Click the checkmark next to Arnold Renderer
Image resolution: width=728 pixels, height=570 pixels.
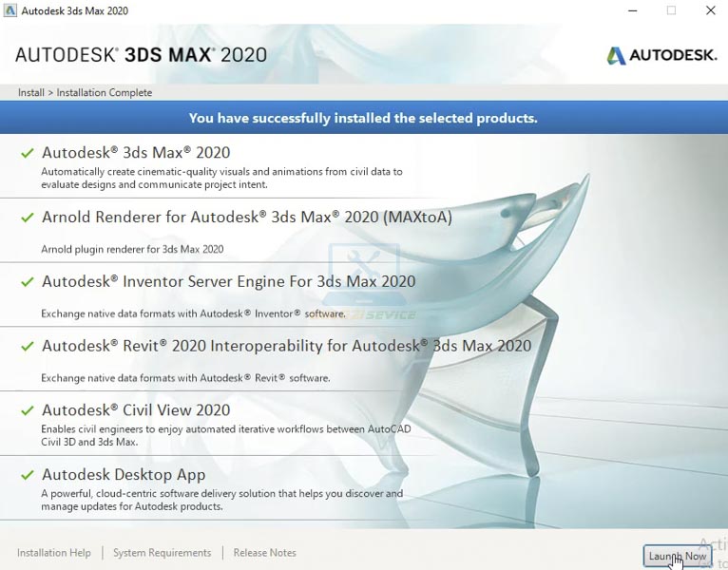pos(28,218)
